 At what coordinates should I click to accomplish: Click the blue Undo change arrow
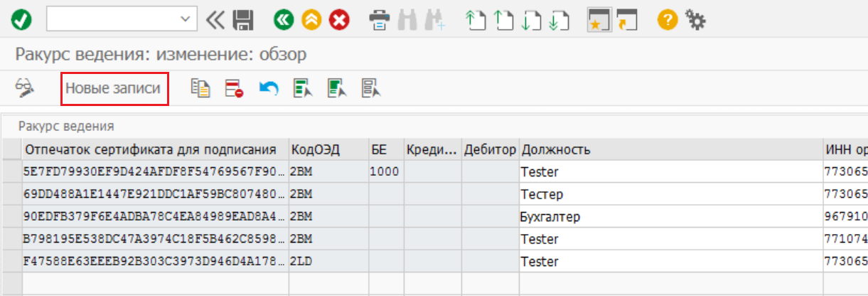coord(268,88)
